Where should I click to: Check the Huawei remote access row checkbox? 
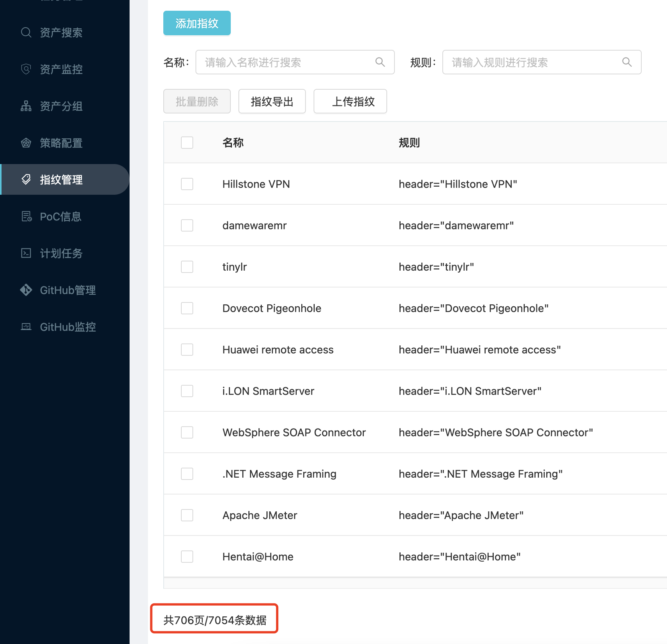[187, 350]
